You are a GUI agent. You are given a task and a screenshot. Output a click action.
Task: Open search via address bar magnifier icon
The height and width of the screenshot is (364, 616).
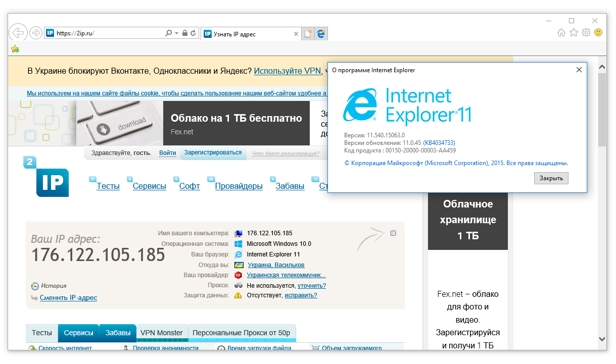(169, 33)
